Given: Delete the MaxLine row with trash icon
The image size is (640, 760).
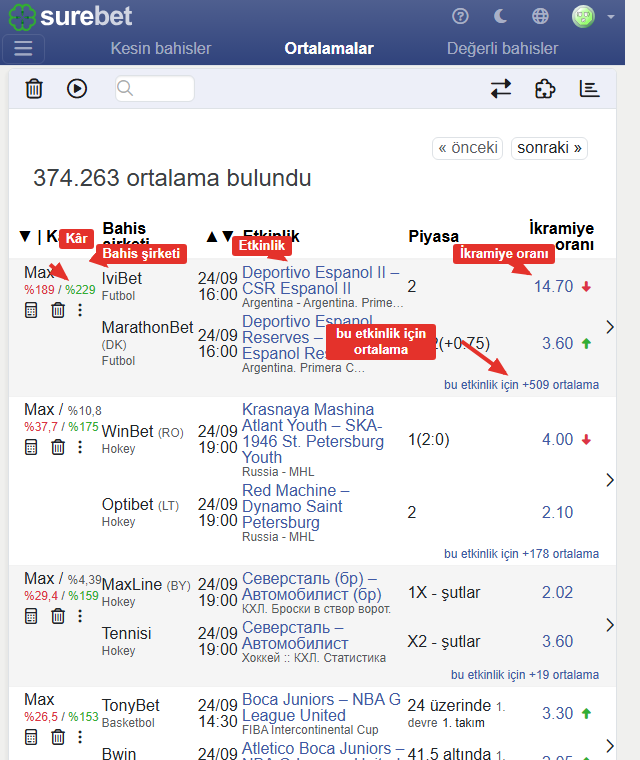Looking at the screenshot, I should tap(58, 616).
